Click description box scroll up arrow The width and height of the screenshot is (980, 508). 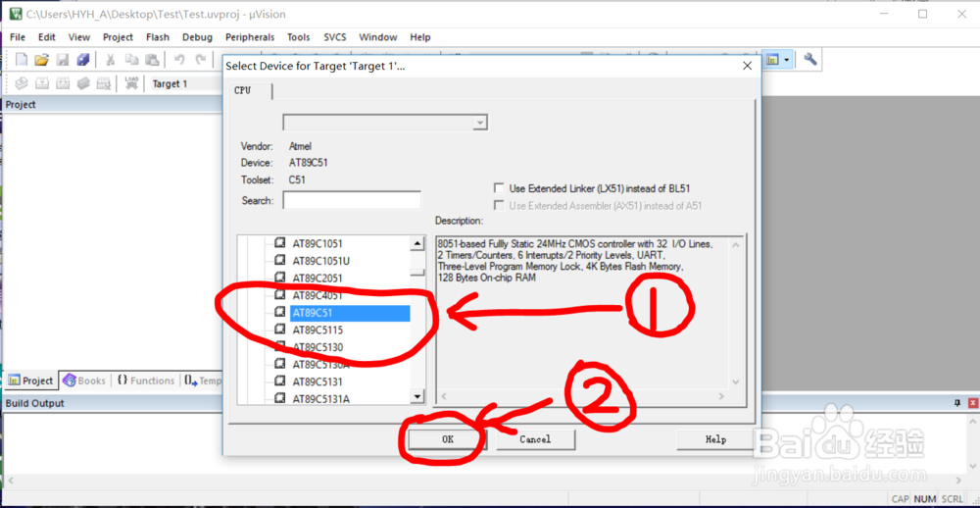click(735, 245)
